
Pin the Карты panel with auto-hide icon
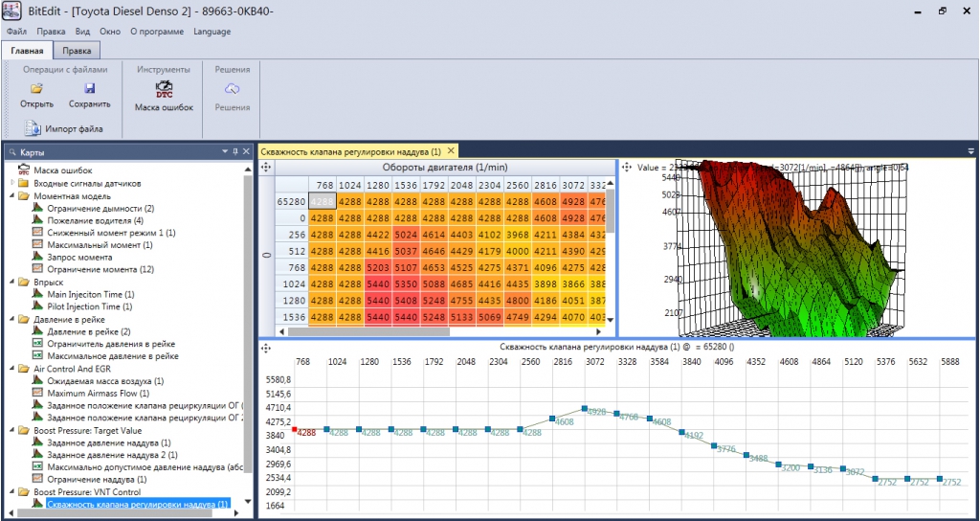(x=235, y=151)
